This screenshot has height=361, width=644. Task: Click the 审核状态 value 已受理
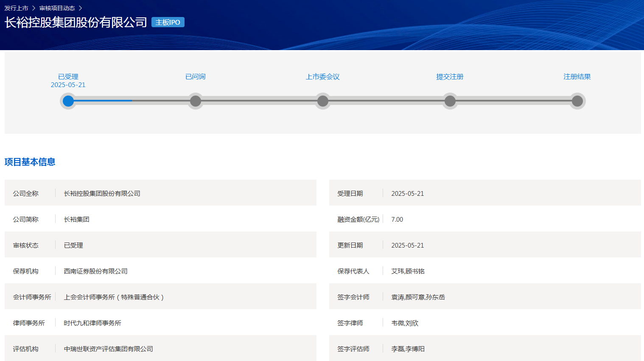point(73,245)
